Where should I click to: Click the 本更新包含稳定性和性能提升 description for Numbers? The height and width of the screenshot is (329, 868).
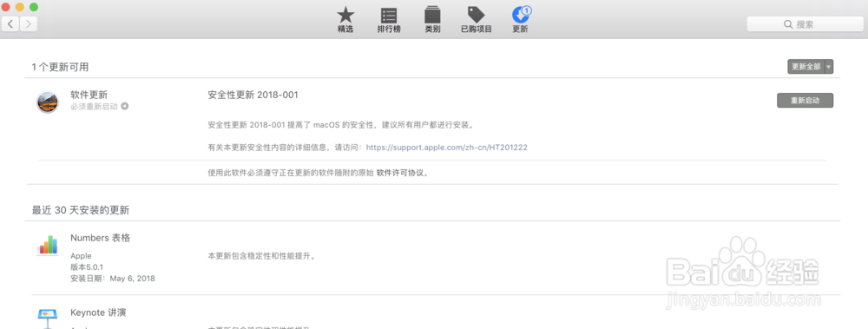tap(262, 256)
